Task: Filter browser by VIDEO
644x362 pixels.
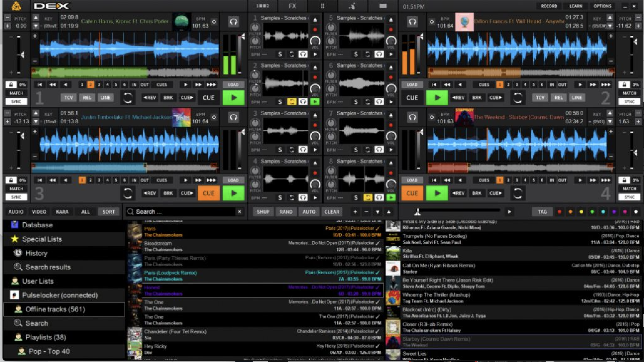Action: 39,212
